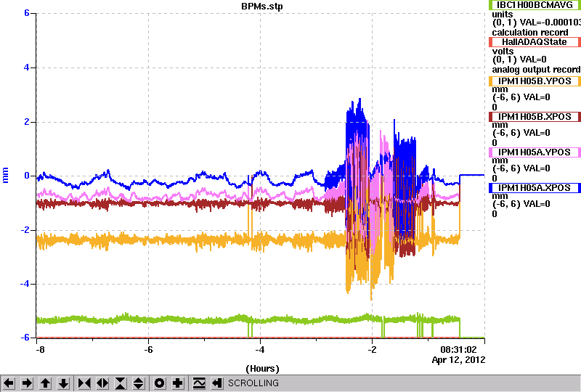This screenshot has height=392, width=581.
Task: Zoom out vertically with up-down triangles icon
Action: pos(138,383)
